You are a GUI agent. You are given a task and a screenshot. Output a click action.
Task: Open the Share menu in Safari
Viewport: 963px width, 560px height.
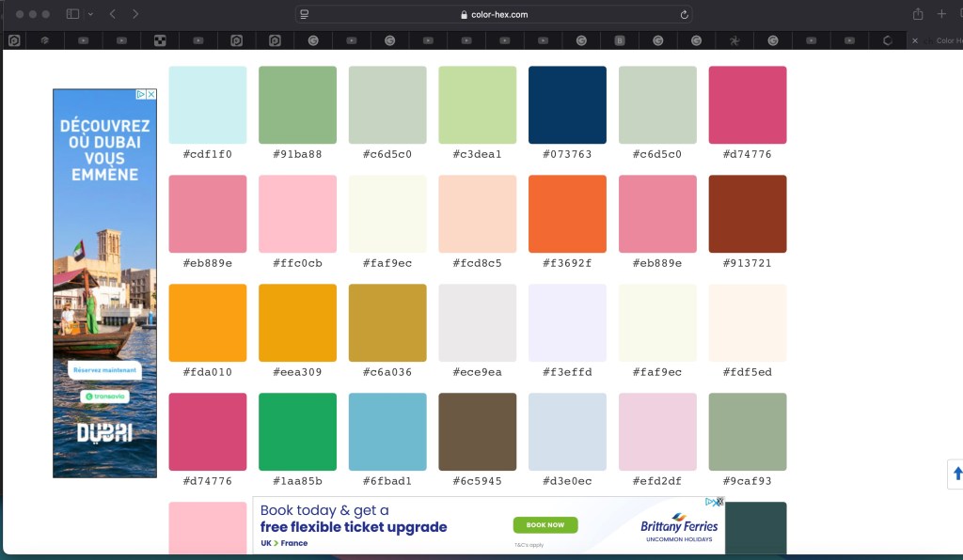tap(917, 14)
